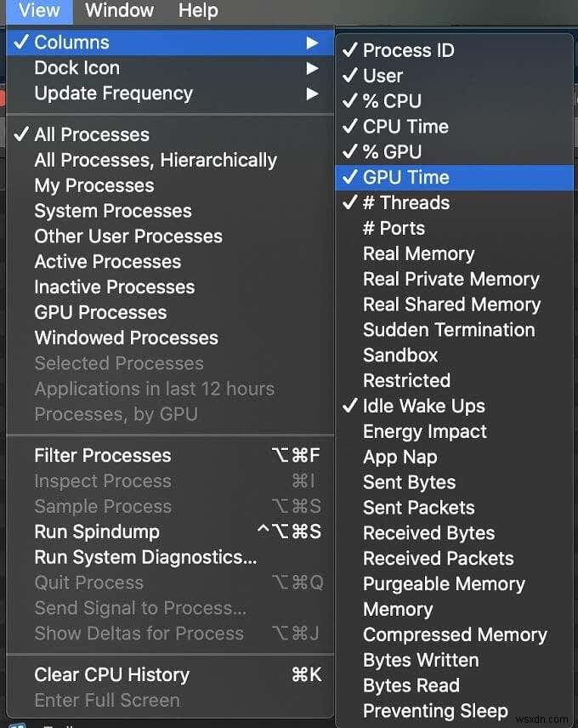Switch to My Processes view
Viewport: 578px width, 728px height.
point(93,185)
